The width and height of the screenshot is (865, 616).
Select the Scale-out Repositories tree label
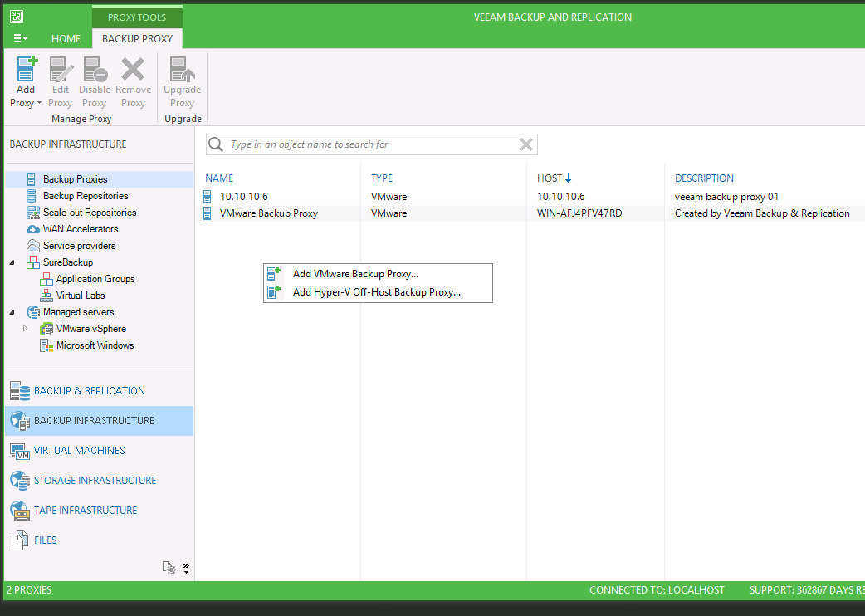[x=90, y=213]
